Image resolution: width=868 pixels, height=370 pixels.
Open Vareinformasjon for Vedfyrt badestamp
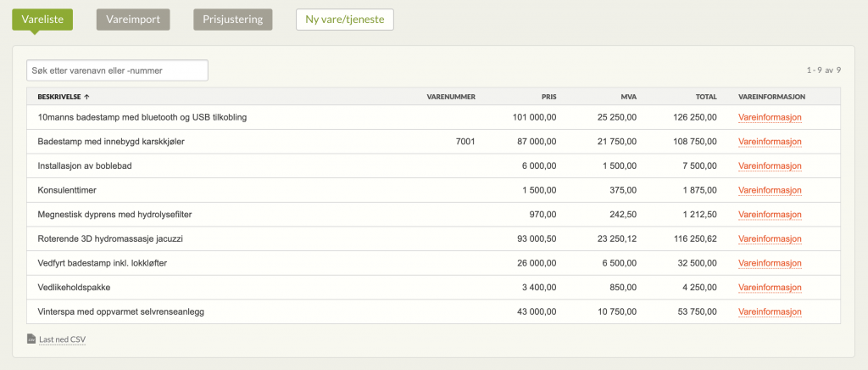point(770,263)
